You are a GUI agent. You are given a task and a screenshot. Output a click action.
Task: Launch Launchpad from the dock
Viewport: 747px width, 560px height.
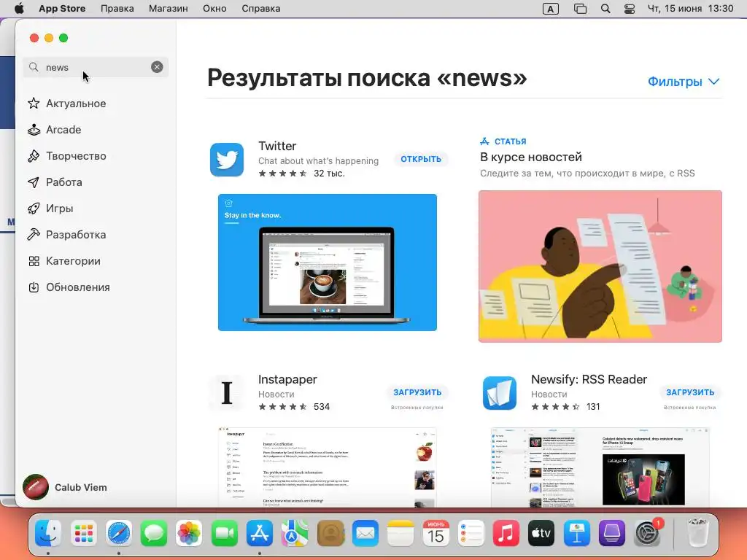[x=83, y=533]
